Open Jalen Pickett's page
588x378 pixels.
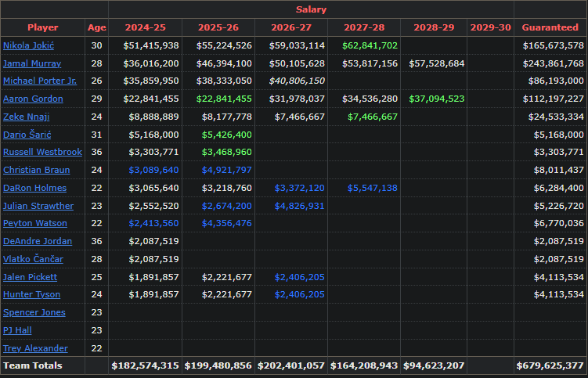30,277
